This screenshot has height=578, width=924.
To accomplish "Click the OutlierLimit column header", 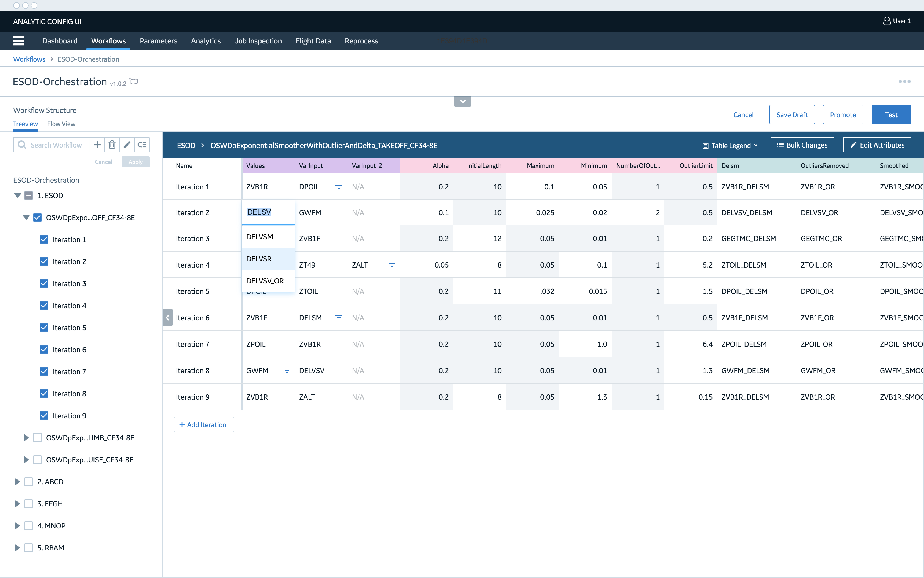I will [x=696, y=165].
